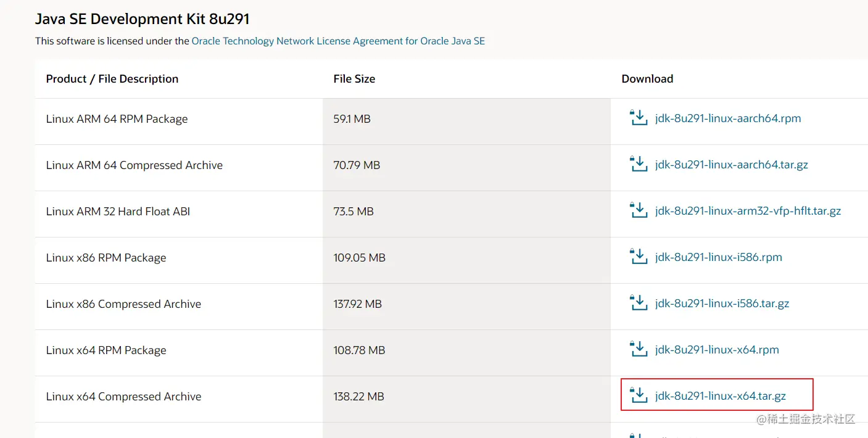Select 'Linux x86 Compressed Archive' text
The image size is (868, 438).
(x=123, y=304)
